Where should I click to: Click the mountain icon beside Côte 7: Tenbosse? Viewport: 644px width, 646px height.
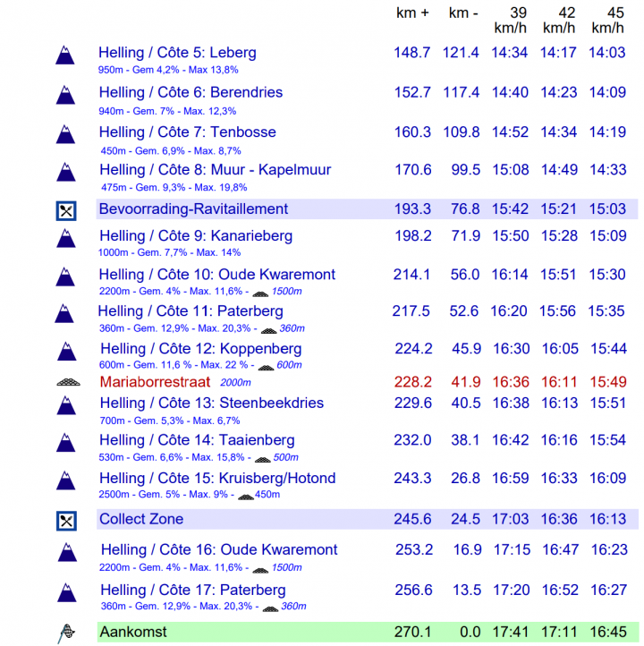coord(65,134)
